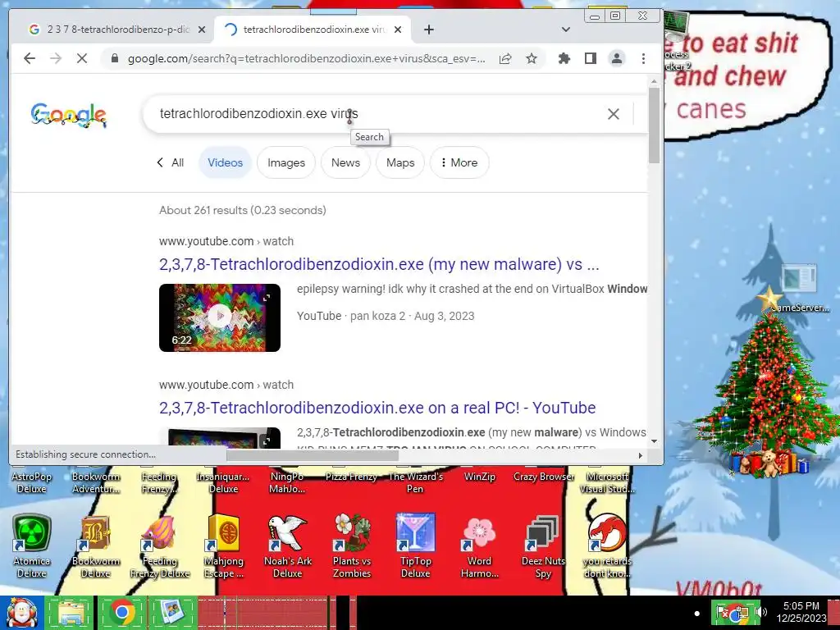Click the Chrome taskbar icon
Screen dimensions: 840x630
click(x=122, y=613)
